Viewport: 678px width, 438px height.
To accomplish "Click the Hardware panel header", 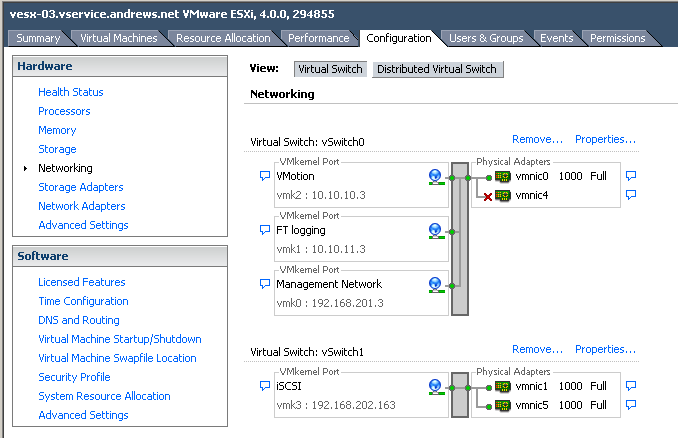I will [x=120, y=66].
